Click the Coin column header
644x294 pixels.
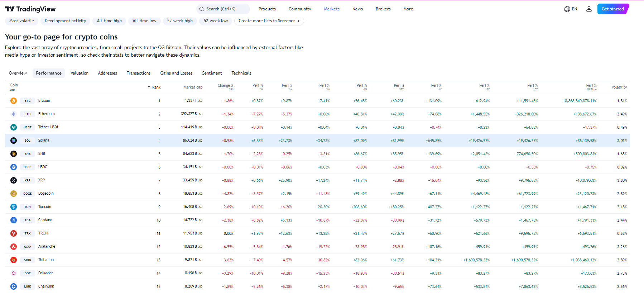14,87
